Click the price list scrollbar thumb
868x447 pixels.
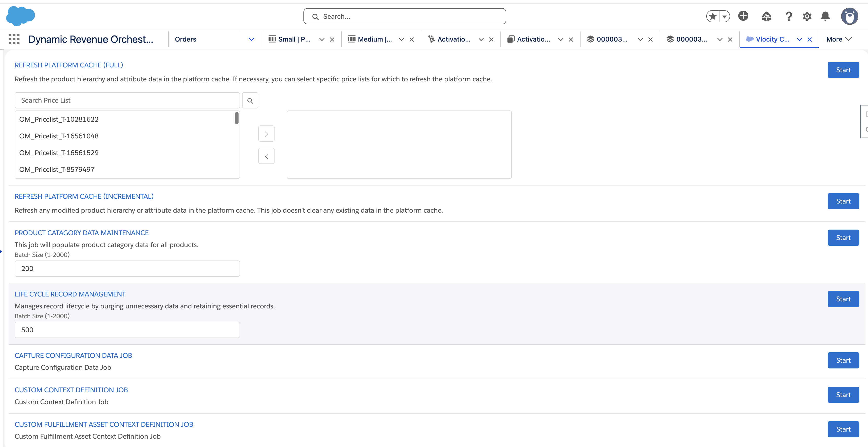click(x=237, y=118)
